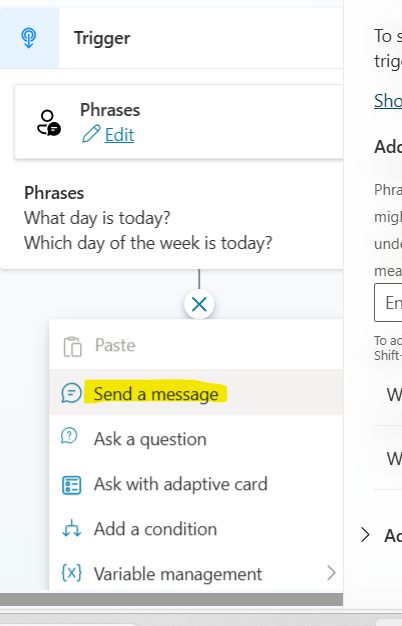Click the Ask a question icon

69,436
